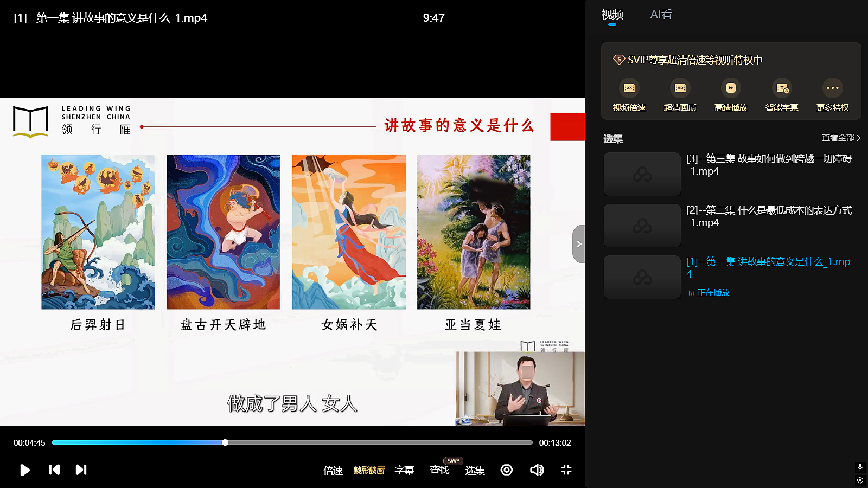The width and height of the screenshot is (868, 488).
Task: Exit fullscreen mode
Action: 566,470
